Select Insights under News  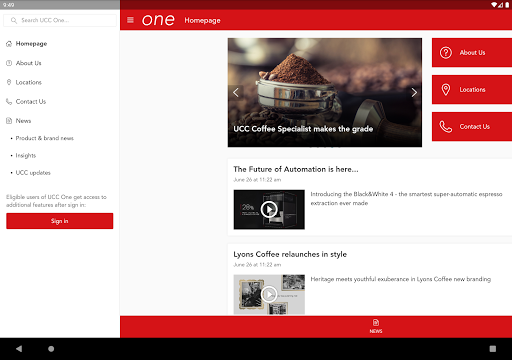coord(26,155)
